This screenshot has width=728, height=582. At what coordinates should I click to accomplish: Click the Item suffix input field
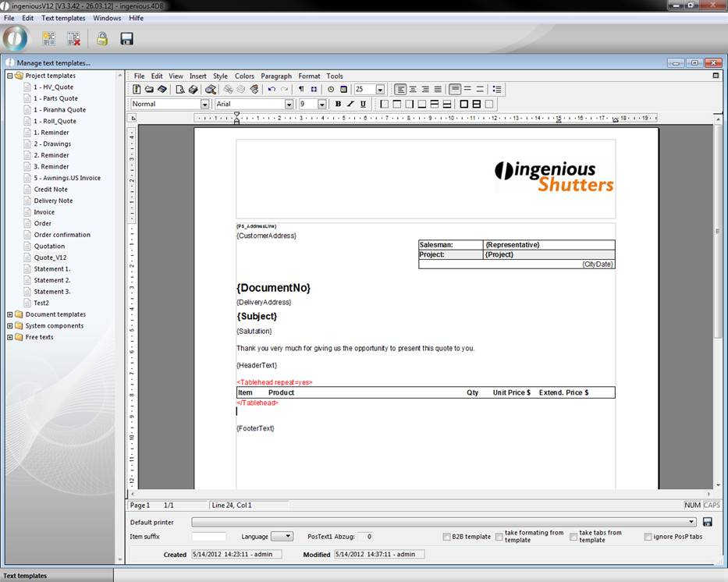[208, 537]
